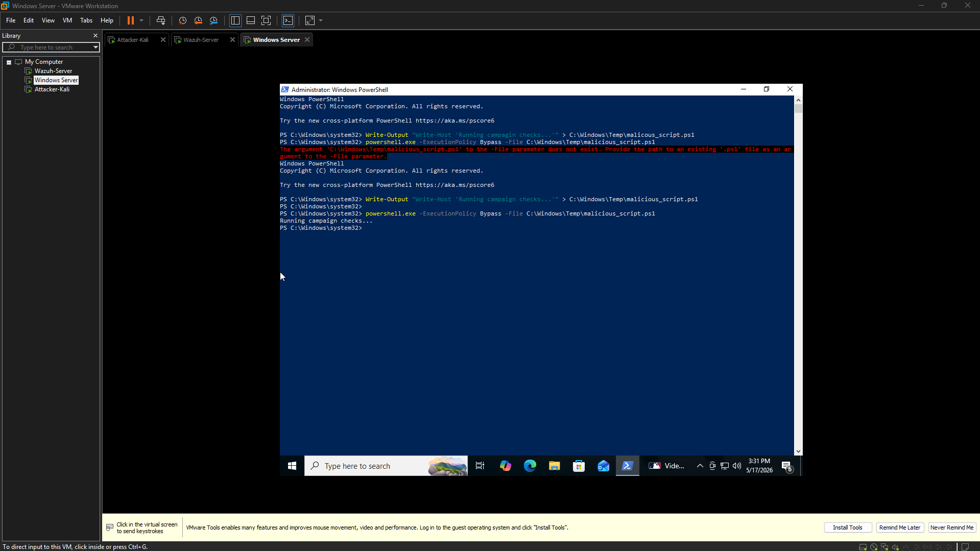Open the stretch guest dropdown arrow

pos(321,20)
